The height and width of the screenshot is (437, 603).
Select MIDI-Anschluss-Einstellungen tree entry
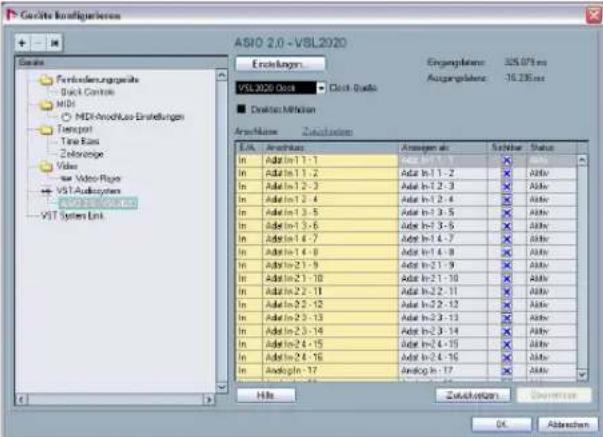click(x=130, y=117)
